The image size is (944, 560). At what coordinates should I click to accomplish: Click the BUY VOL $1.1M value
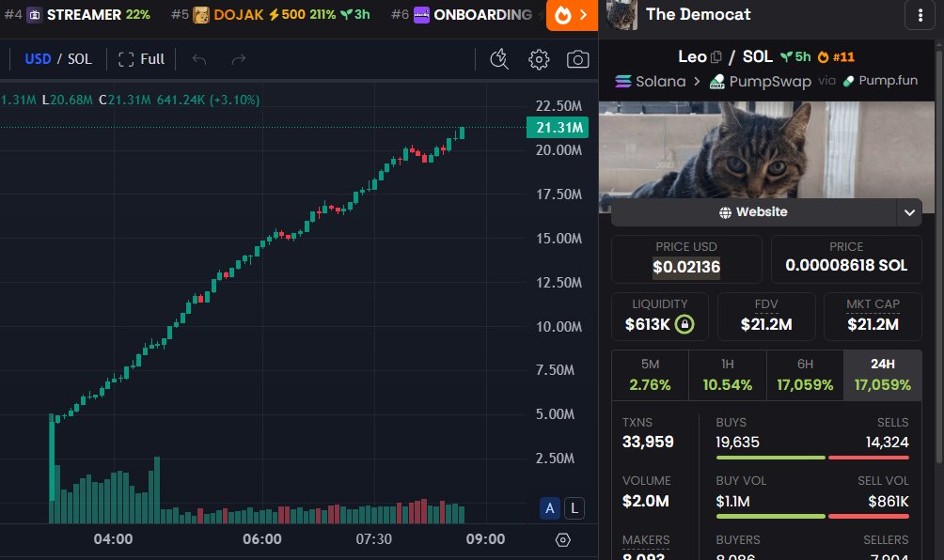click(732, 501)
